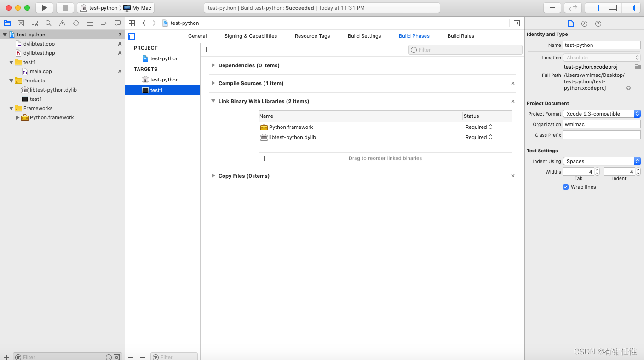Delete the Link Binary With Libraries phase
Screen dimensions: 644x360
(513, 101)
